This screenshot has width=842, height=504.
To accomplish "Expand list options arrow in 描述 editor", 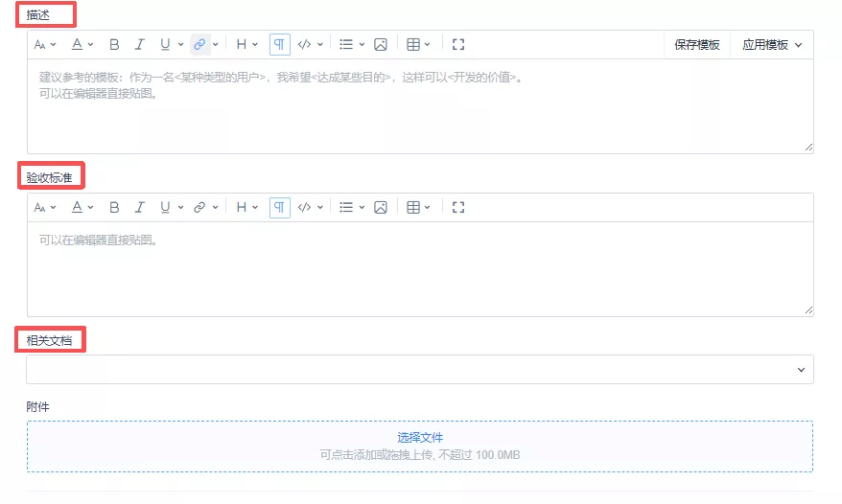I will coord(362,44).
